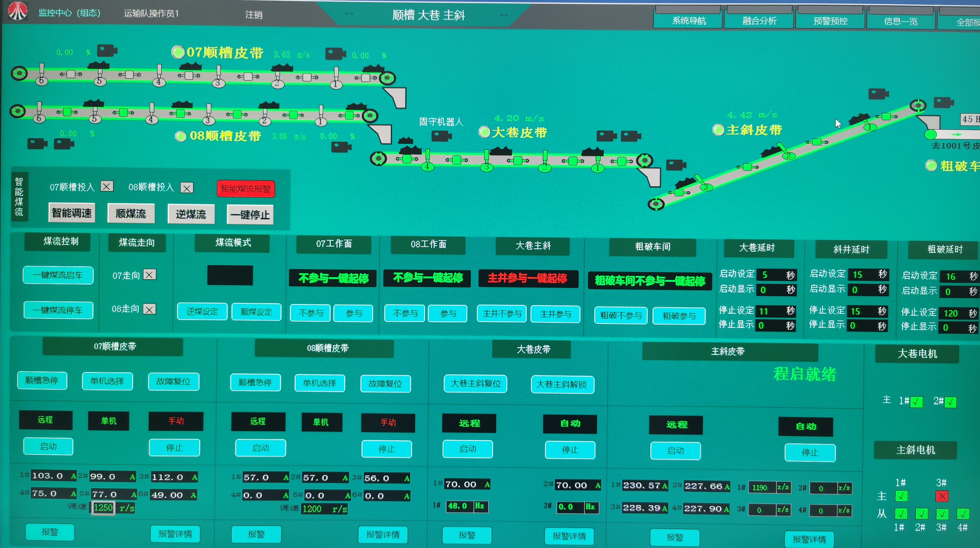Image resolution: width=980 pixels, height=548 pixels.
Task: Click green status light of 主斜皮带
Action: click(718, 130)
